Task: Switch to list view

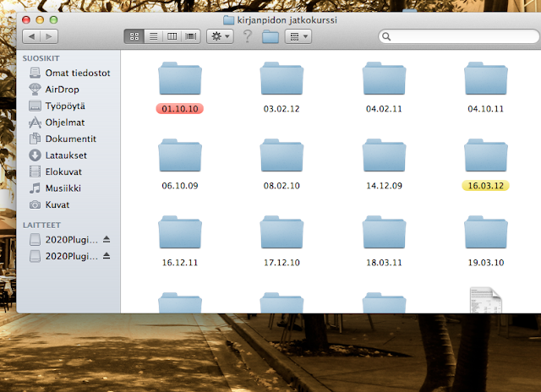Action: click(154, 36)
